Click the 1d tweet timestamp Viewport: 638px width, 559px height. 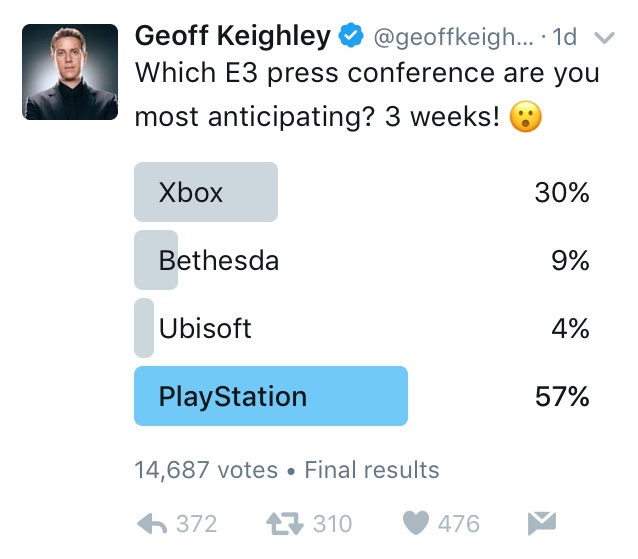click(565, 38)
